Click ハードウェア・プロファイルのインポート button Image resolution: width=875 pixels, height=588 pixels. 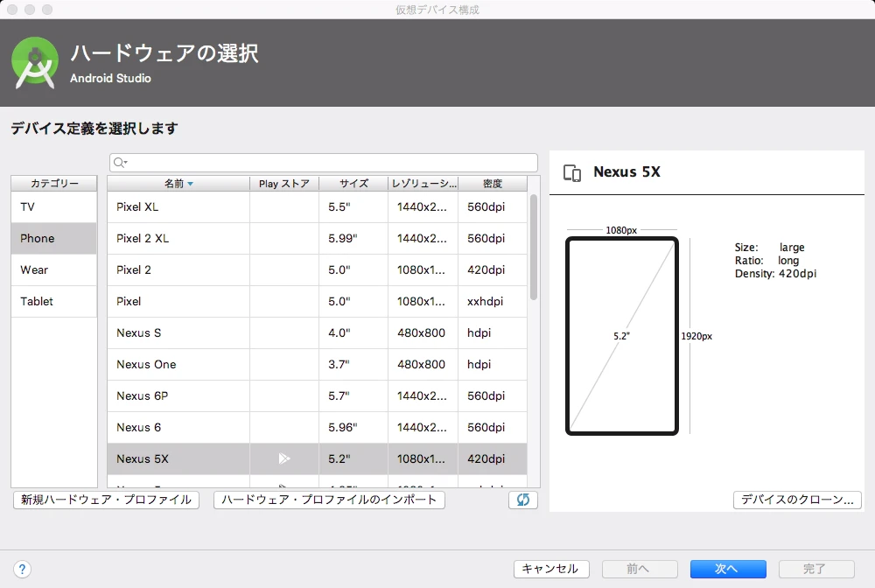pyautogui.click(x=329, y=500)
